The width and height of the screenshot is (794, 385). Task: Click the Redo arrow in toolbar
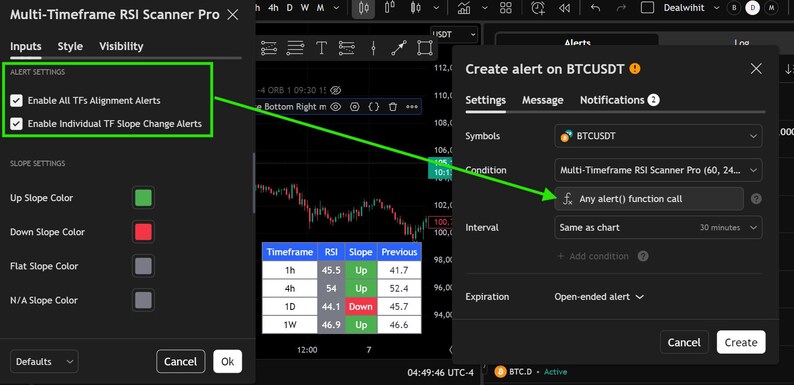point(621,8)
